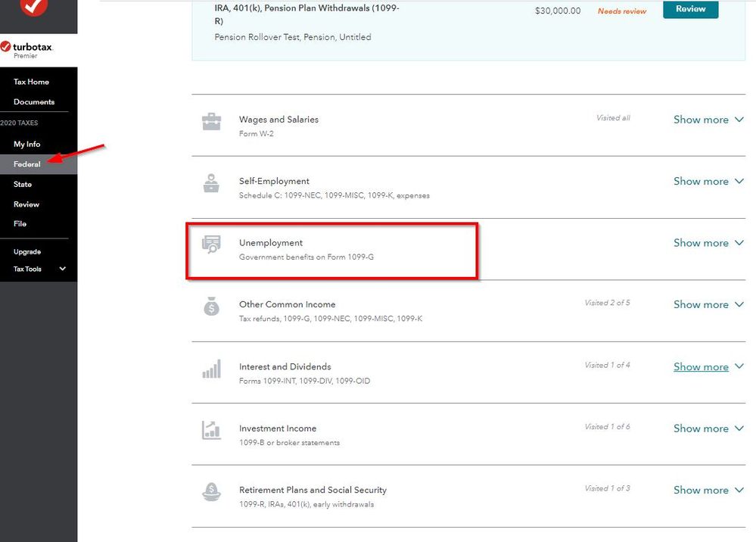This screenshot has width=756, height=542.
Task: Click the Wages and Salaries title
Action: point(278,120)
